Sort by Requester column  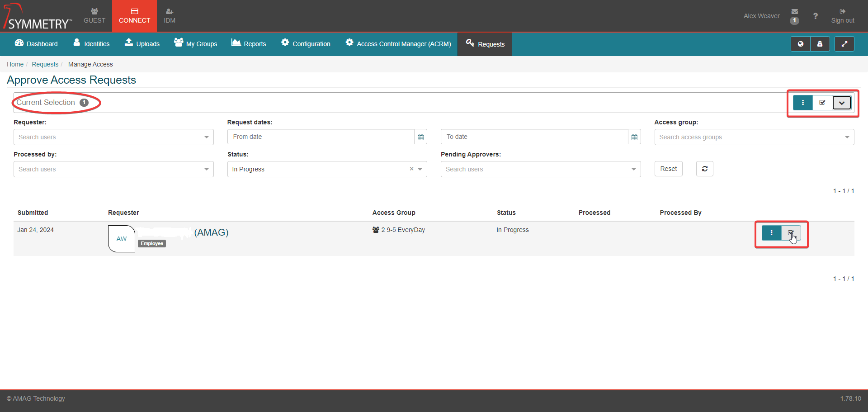pyautogui.click(x=123, y=213)
